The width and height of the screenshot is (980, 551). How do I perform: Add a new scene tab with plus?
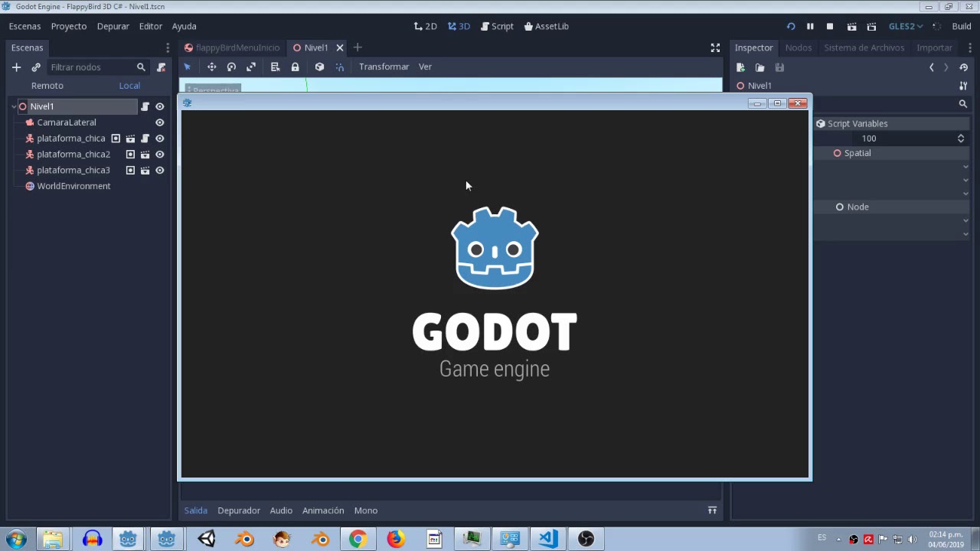pos(358,47)
